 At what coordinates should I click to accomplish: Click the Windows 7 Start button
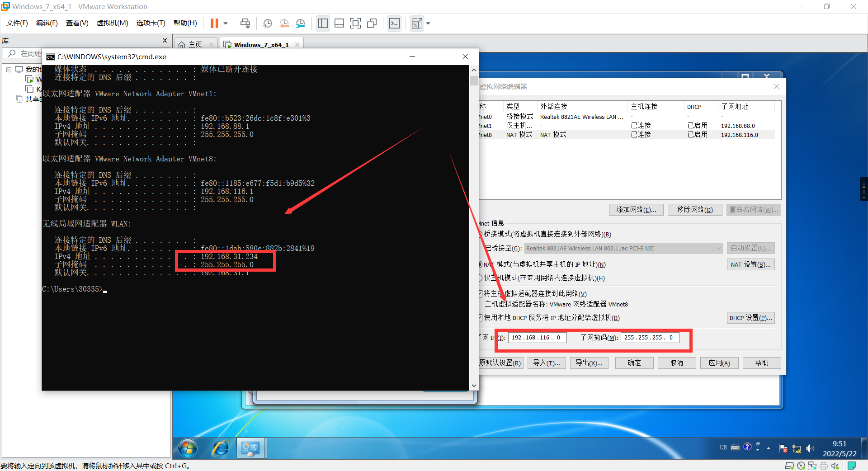(x=187, y=448)
